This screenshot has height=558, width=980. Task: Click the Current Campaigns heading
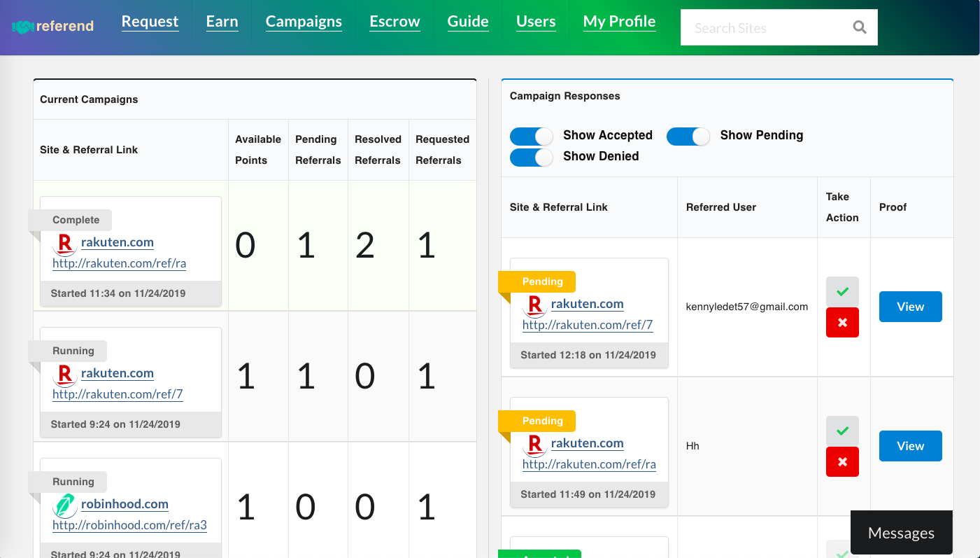tap(89, 99)
